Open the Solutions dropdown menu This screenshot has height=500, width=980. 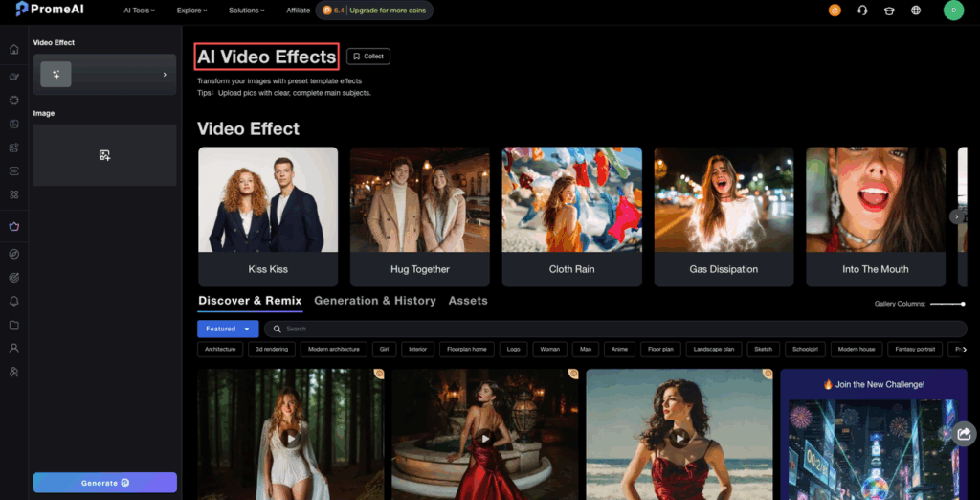[246, 10]
